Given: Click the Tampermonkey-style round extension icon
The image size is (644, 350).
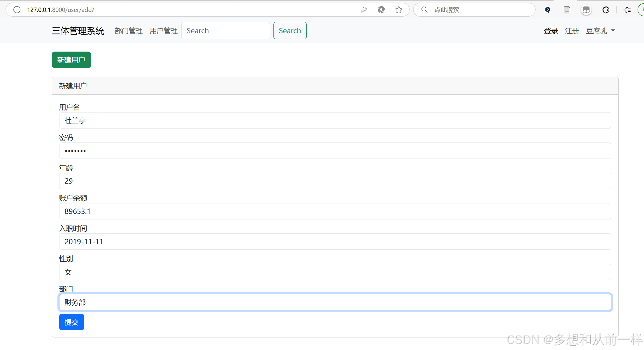Looking at the screenshot, I should click(586, 10).
